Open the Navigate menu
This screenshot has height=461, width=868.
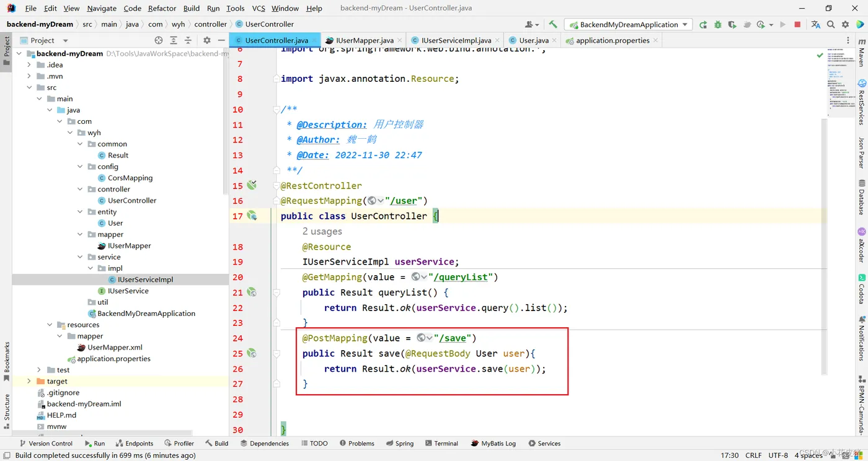tap(102, 8)
